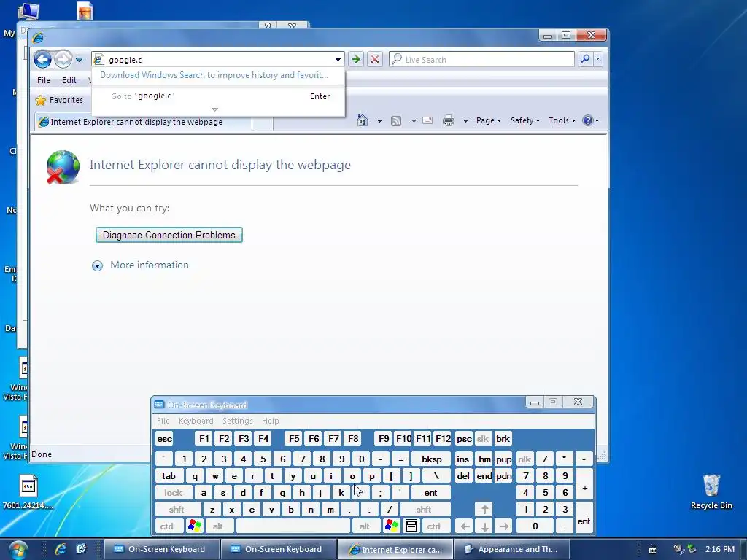747x560 pixels.
Task: Launch Internet Explorer from quick launch
Action: [61, 549]
